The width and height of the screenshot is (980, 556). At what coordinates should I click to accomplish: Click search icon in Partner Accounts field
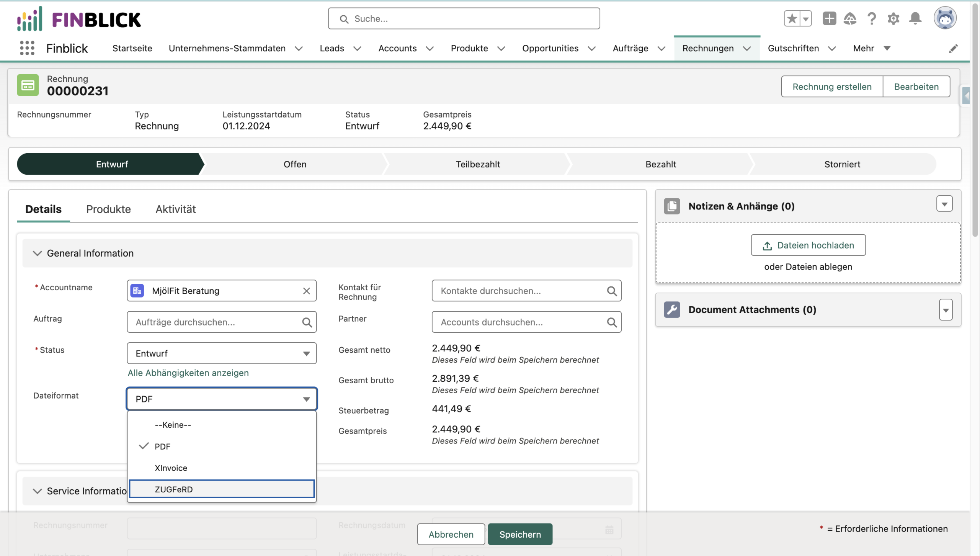[x=612, y=322]
